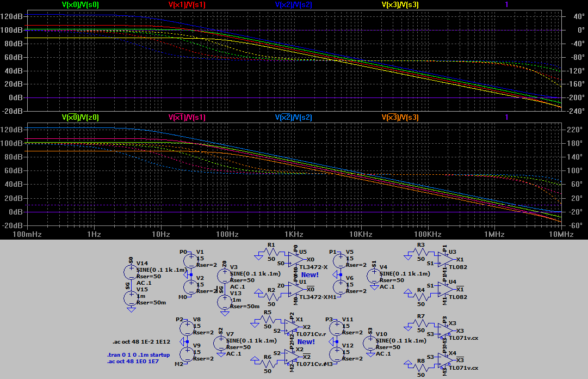This screenshot has height=379, width=588.
Task: Click the black .ac oct 48 1E-2 1E12 directive
Action: [135, 343]
